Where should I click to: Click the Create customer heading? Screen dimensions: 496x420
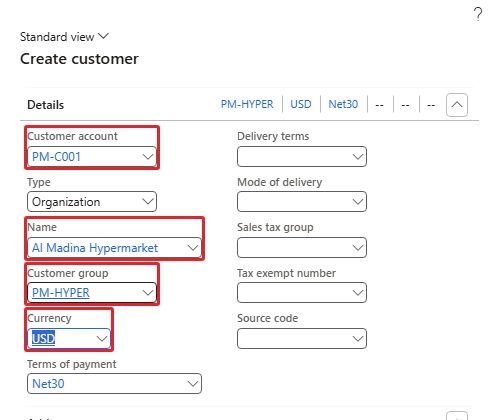[x=79, y=59]
